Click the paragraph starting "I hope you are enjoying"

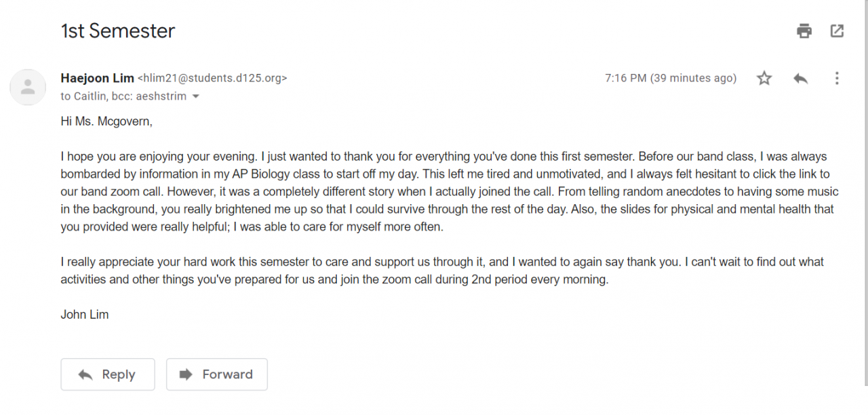pos(448,191)
